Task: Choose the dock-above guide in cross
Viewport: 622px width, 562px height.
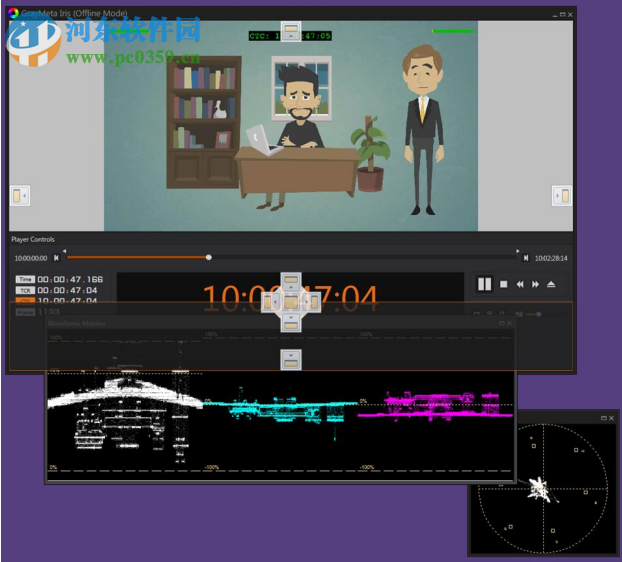Action: [291, 282]
